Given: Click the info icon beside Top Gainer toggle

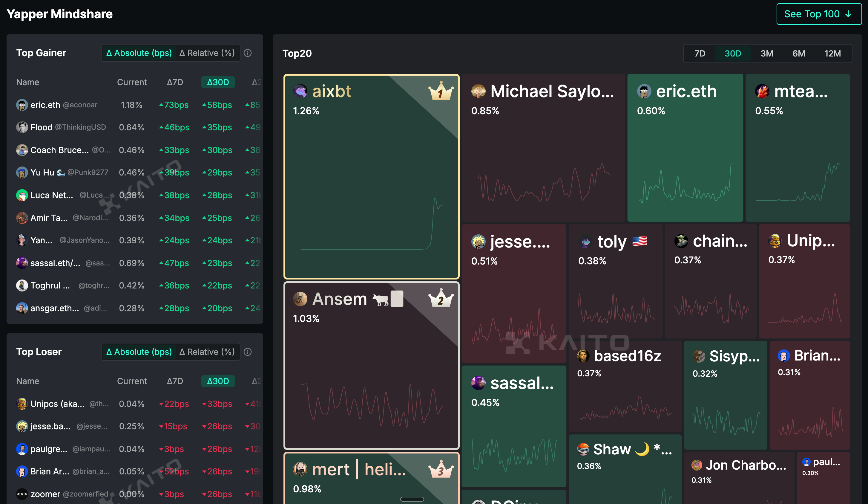Looking at the screenshot, I should [247, 53].
